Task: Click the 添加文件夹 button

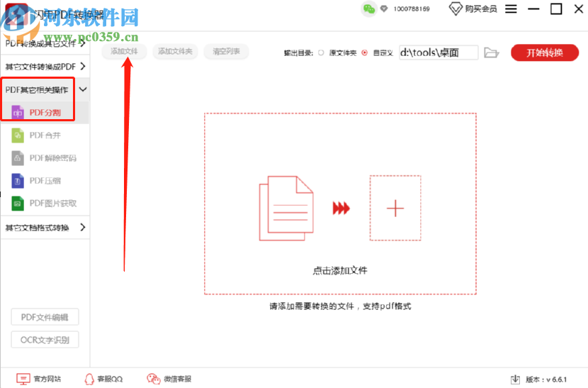Action: [x=175, y=51]
